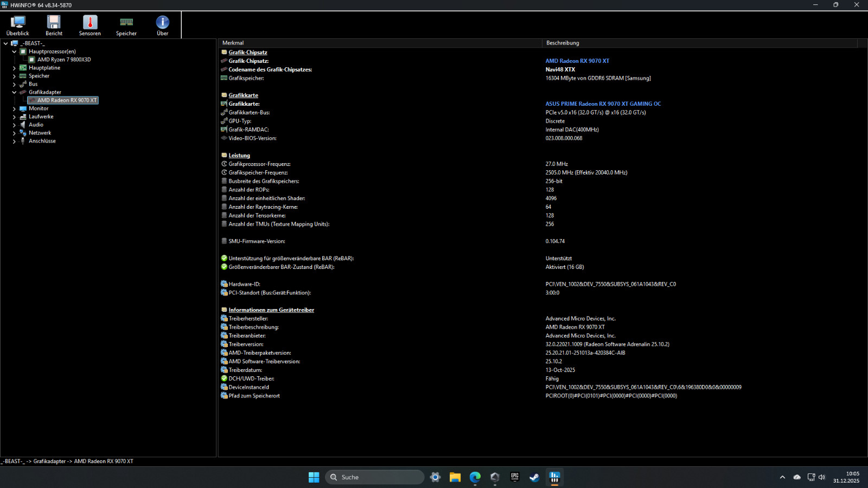Click the taskbar Suche search box
This screenshot has height=488, width=868.
coord(375,477)
